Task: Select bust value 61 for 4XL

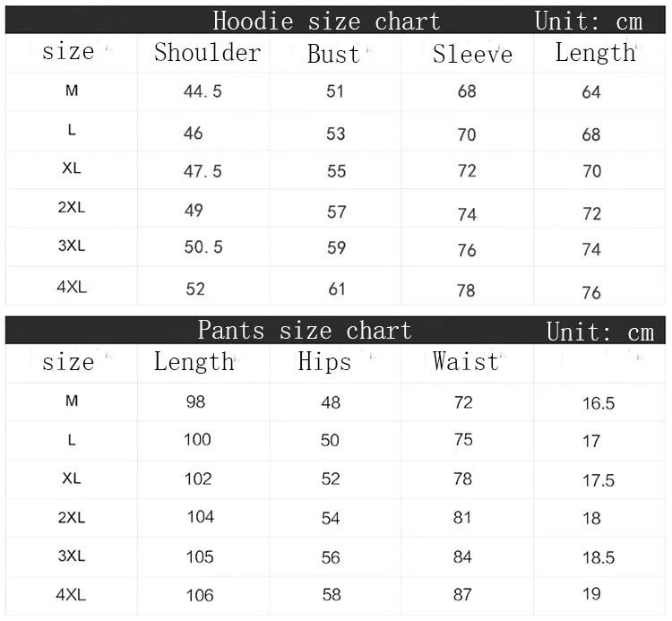Action: click(337, 289)
